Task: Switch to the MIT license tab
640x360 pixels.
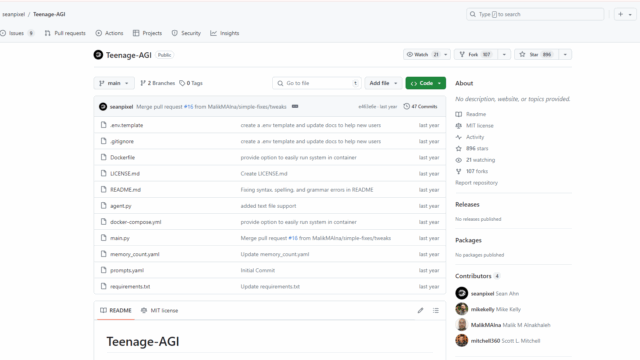Action: pos(160,311)
